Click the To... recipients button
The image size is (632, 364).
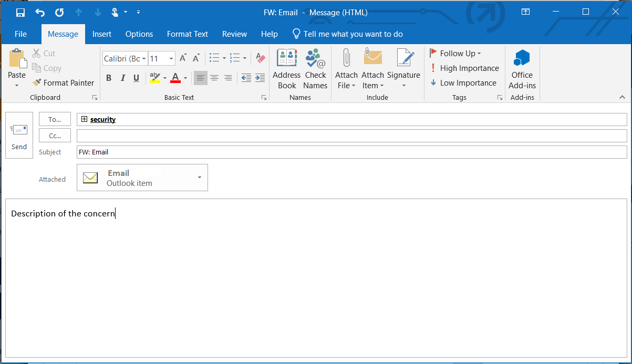click(55, 119)
